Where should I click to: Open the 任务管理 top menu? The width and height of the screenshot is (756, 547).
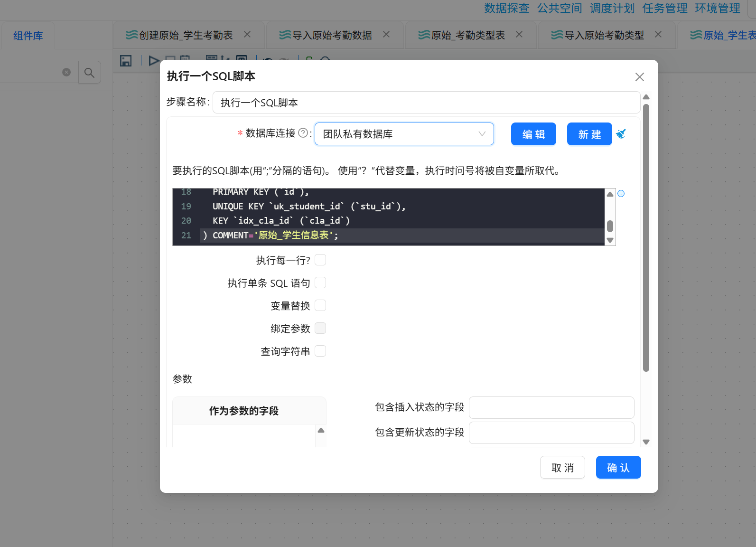664,8
